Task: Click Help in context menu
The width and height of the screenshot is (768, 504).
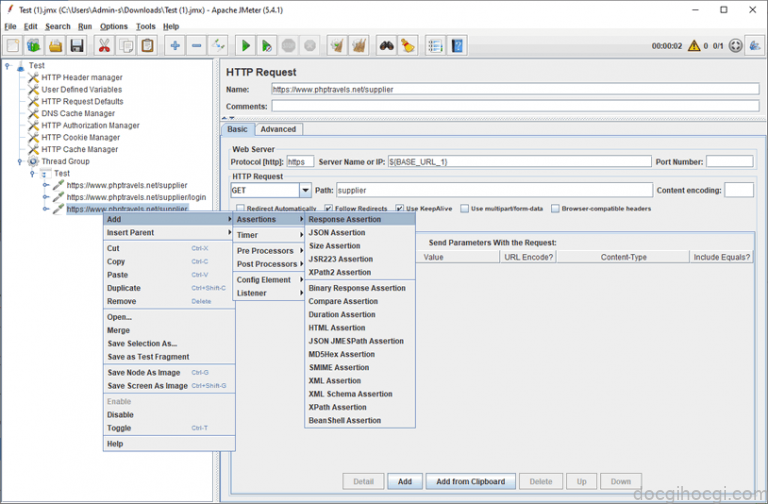Action: [x=169, y=444]
